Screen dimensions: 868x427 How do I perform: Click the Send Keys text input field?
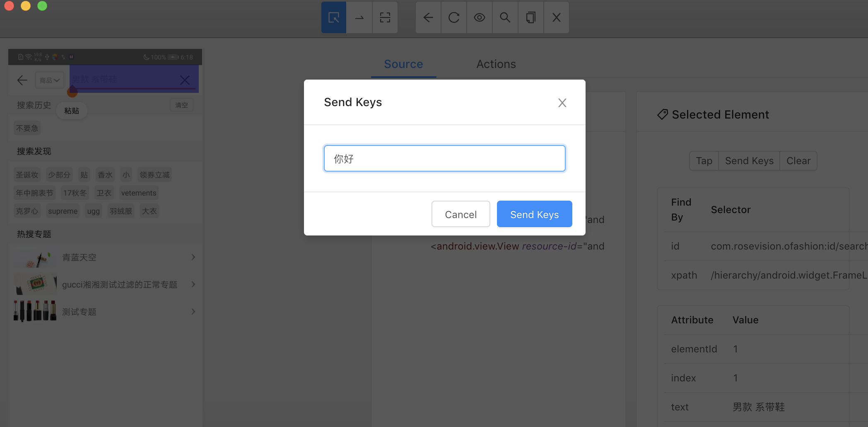444,158
